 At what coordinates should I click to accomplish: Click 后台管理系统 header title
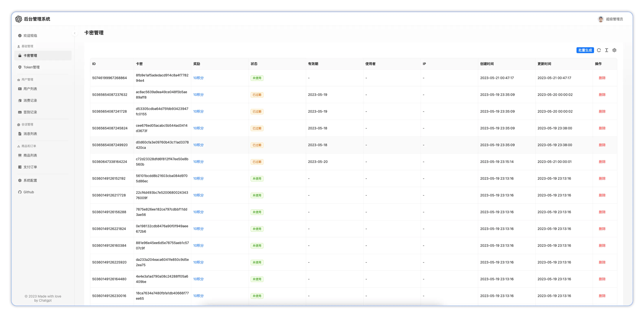[37, 19]
